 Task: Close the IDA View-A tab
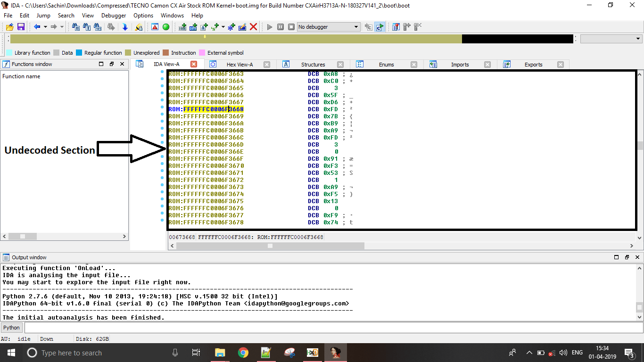(x=194, y=64)
